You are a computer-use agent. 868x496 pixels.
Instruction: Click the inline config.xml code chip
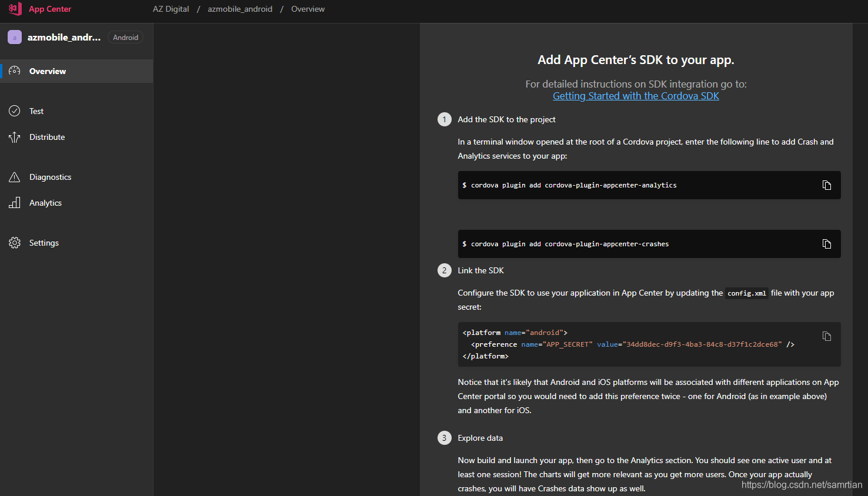coord(746,293)
